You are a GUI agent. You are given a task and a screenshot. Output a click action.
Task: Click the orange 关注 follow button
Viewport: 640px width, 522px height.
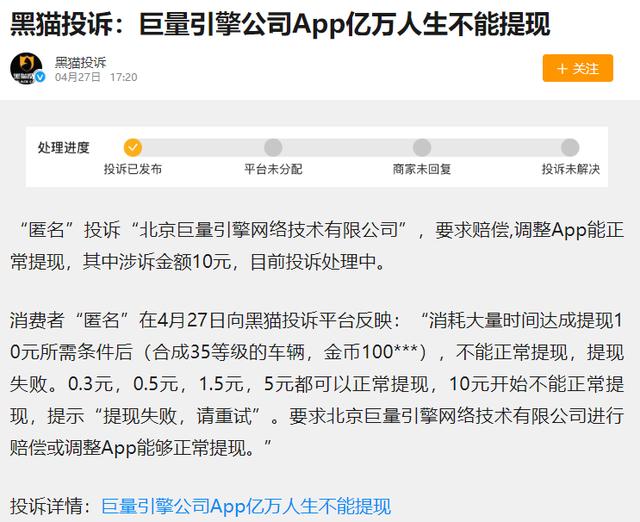[578, 68]
